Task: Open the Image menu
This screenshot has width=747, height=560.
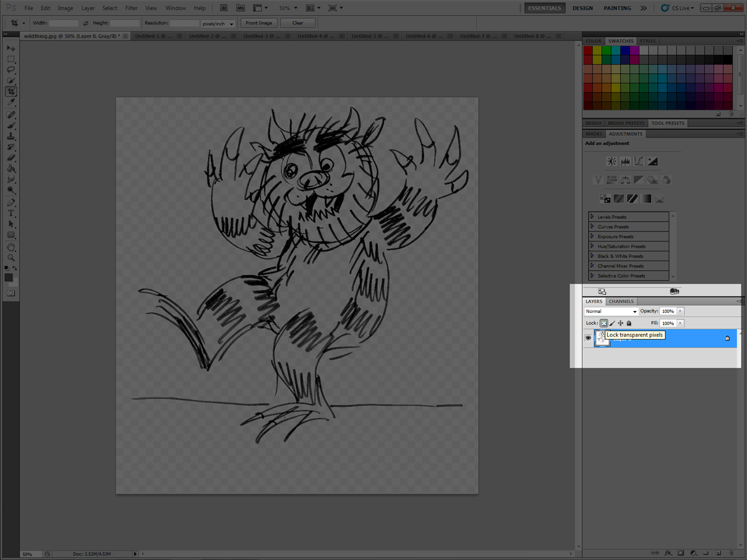Action: (x=65, y=8)
